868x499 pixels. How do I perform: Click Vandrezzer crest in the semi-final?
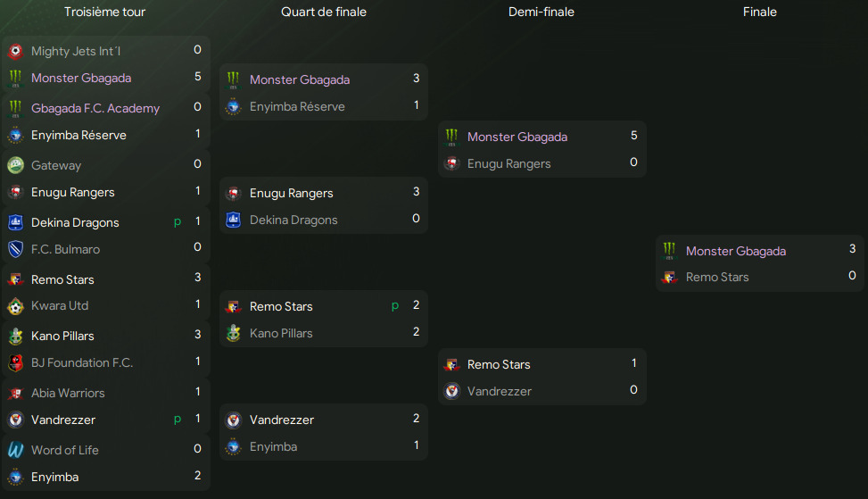451,391
